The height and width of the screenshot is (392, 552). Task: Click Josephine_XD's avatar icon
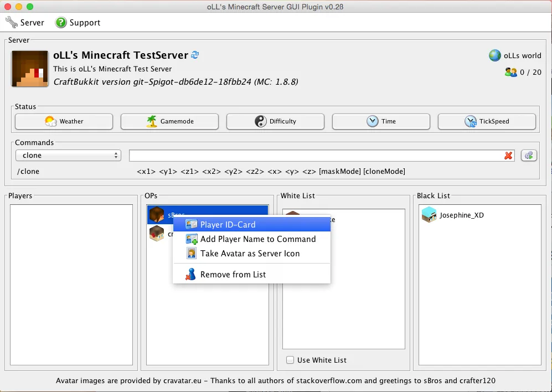pos(429,215)
